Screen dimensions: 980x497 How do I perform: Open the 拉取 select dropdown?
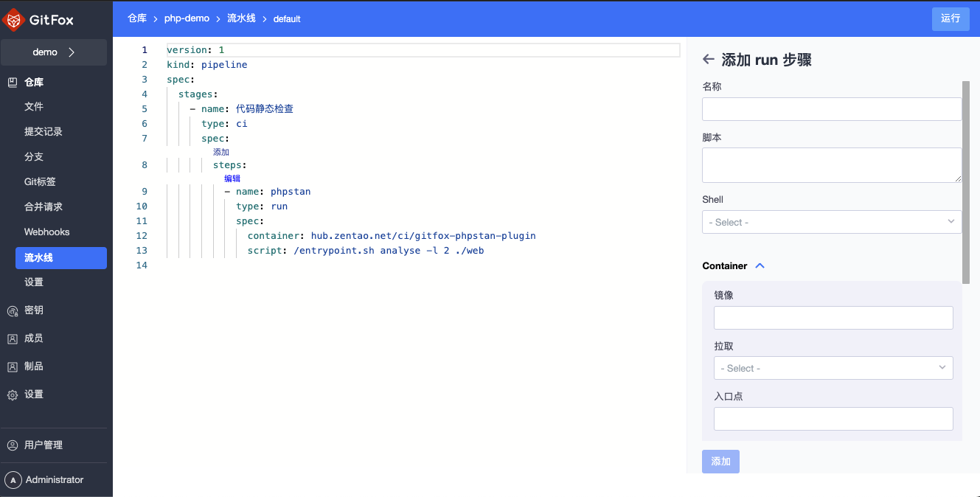833,368
